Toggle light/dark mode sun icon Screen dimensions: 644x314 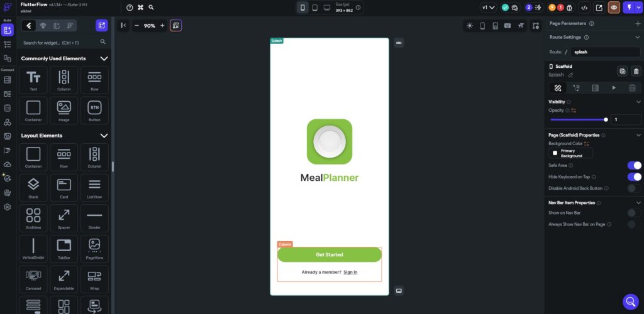pos(469,25)
